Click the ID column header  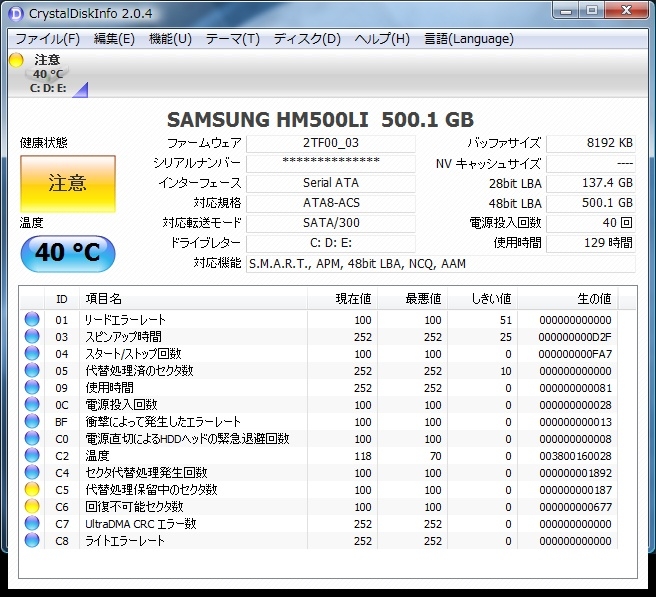pyautogui.click(x=62, y=299)
